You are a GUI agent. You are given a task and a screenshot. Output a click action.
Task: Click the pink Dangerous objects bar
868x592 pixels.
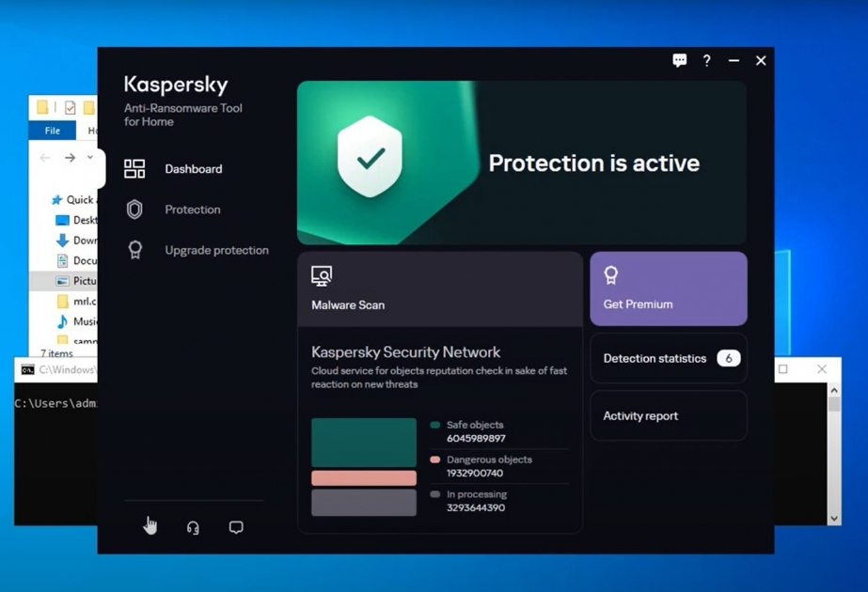[364, 478]
